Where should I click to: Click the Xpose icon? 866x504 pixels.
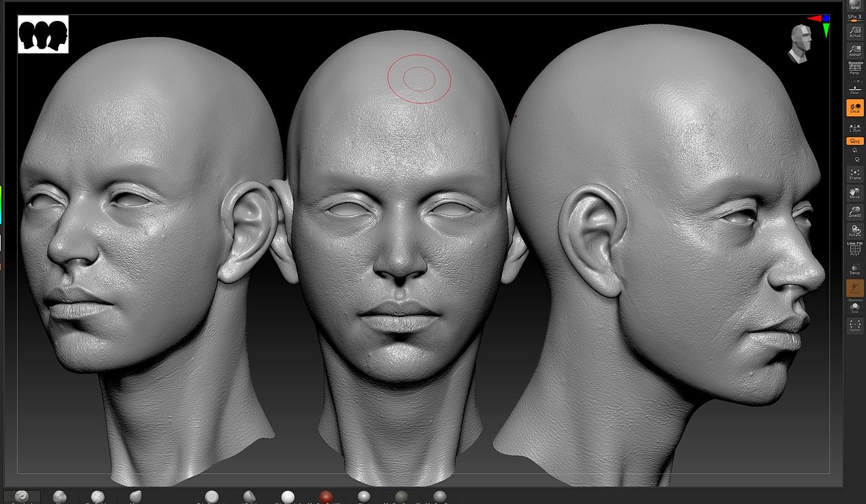tap(855, 325)
